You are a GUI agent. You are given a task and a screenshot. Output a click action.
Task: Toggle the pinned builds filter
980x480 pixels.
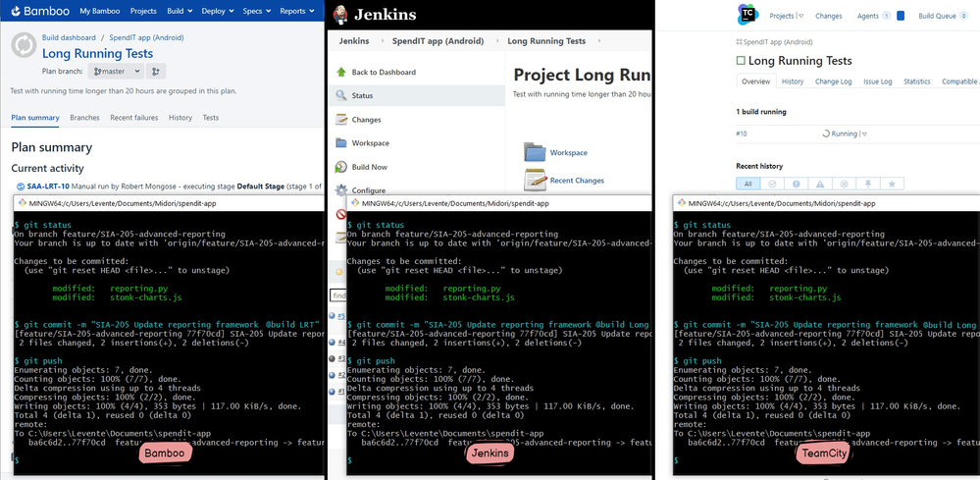(868, 184)
